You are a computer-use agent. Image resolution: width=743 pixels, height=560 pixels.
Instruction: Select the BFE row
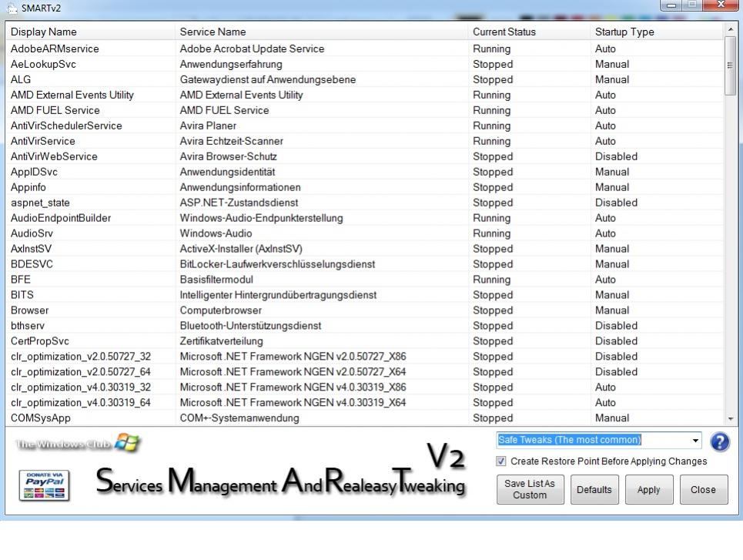(x=364, y=280)
